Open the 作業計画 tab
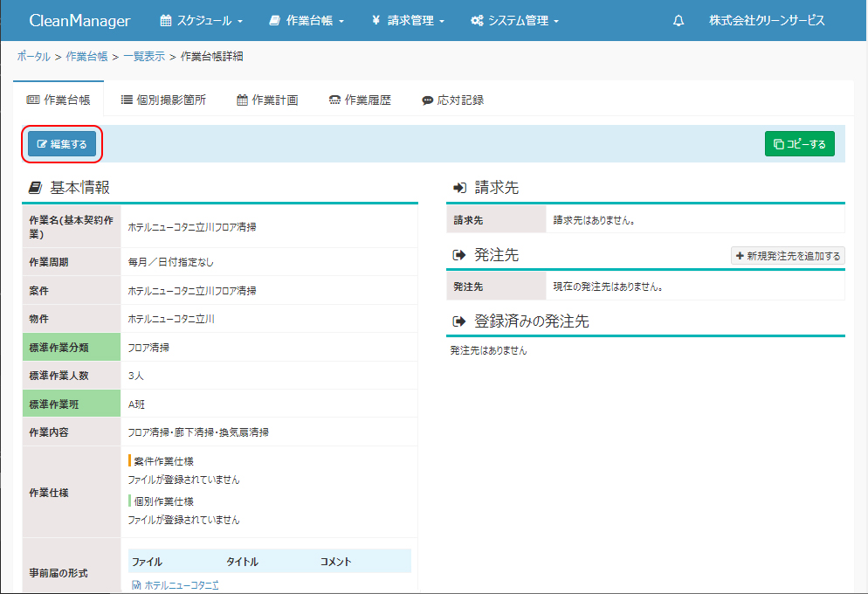Screen dimensions: 868x594 pyautogui.click(x=267, y=100)
